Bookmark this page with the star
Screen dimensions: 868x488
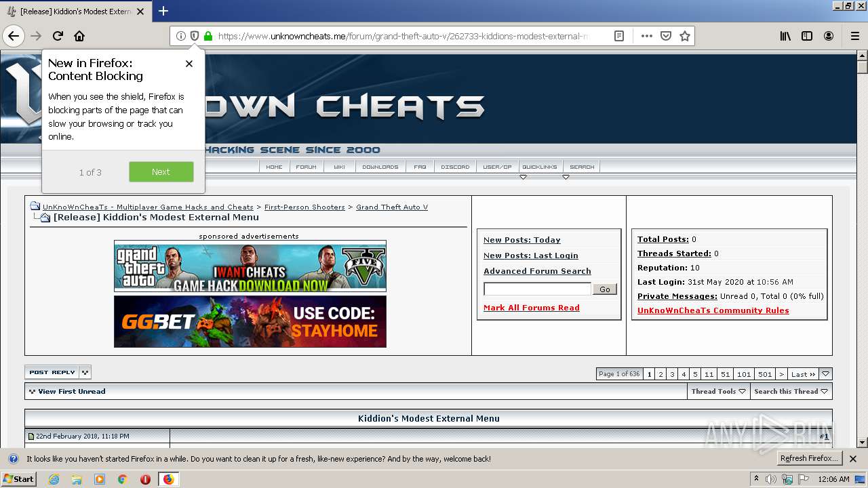(x=685, y=36)
